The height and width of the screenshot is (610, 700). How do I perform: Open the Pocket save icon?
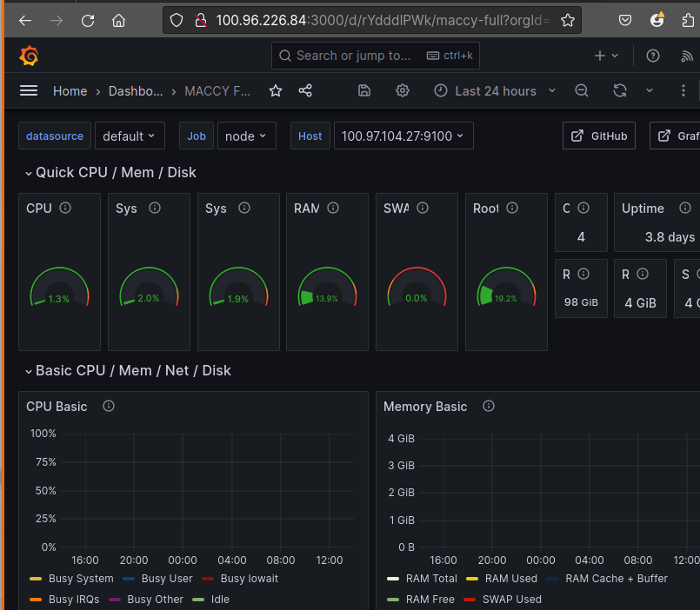(x=625, y=20)
